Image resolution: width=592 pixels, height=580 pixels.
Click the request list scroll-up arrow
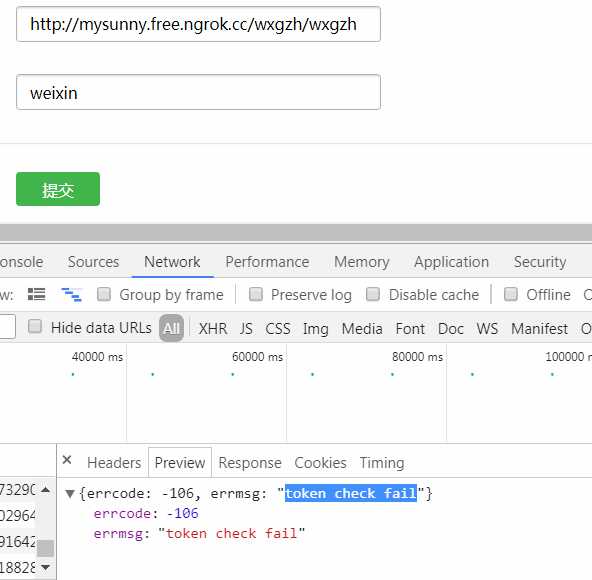pyautogui.click(x=45, y=490)
